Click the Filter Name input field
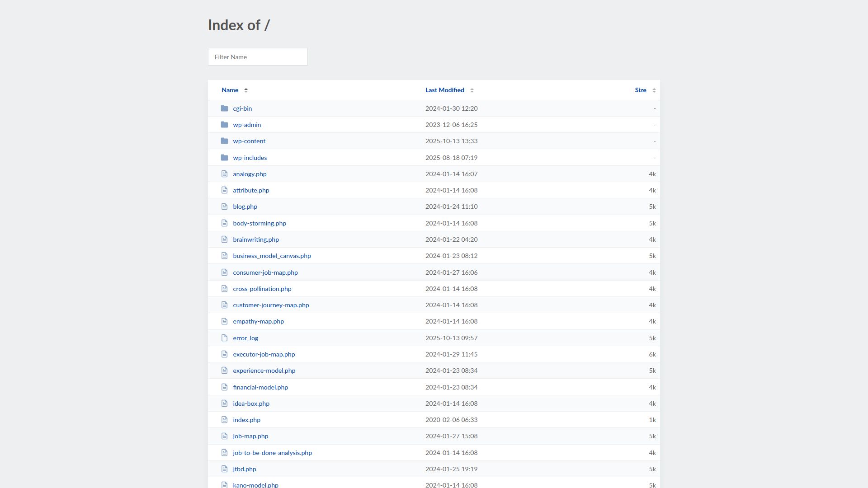Viewport: 868px width, 488px height. pyautogui.click(x=258, y=57)
